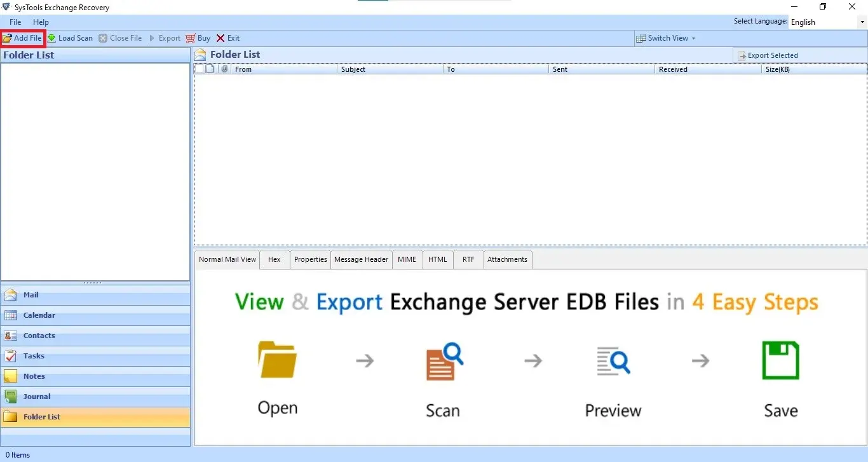This screenshot has height=462, width=868.
Task: Sort by the Sent column header
Action: (x=602, y=69)
